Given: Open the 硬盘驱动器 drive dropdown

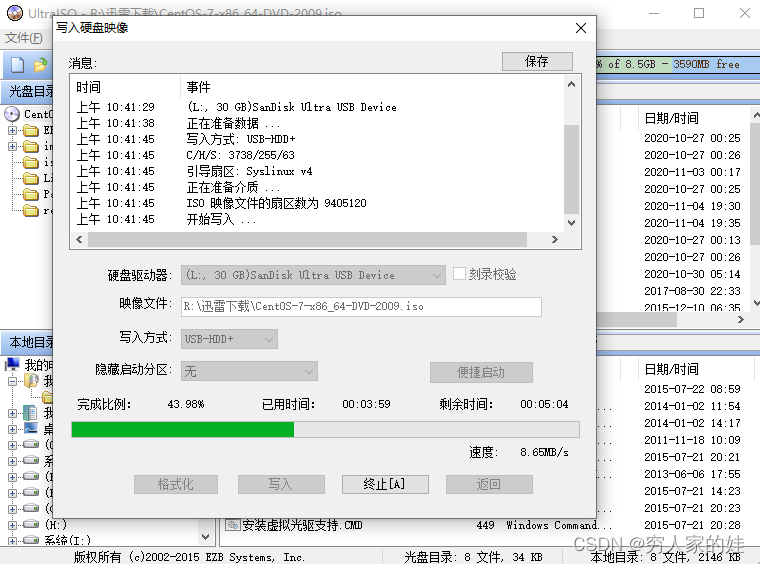Looking at the screenshot, I should [313, 275].
